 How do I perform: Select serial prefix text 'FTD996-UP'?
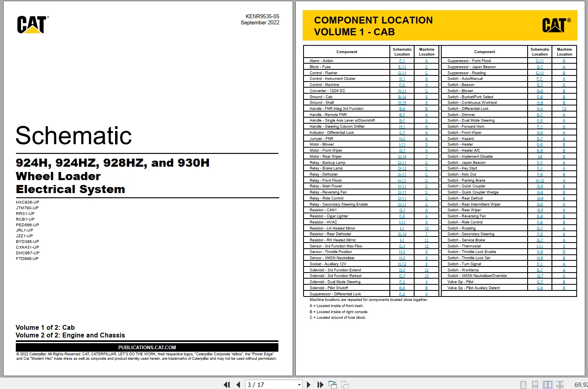point(27,259)
